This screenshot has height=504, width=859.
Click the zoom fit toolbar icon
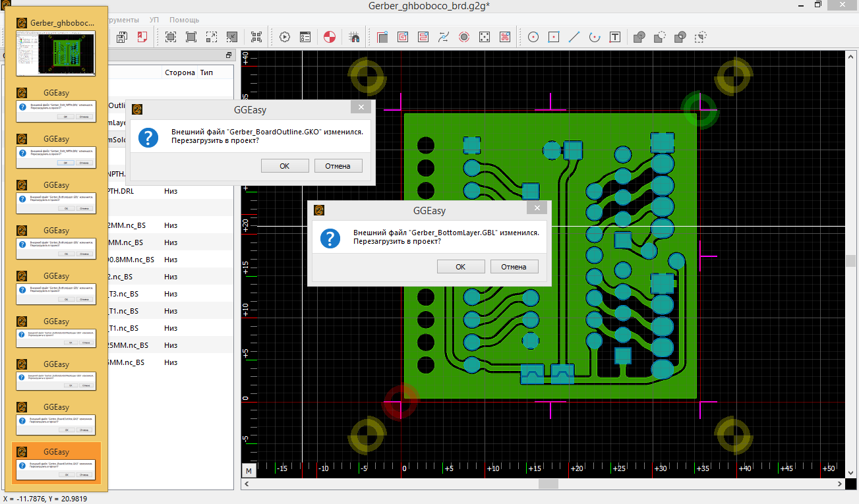171,37
